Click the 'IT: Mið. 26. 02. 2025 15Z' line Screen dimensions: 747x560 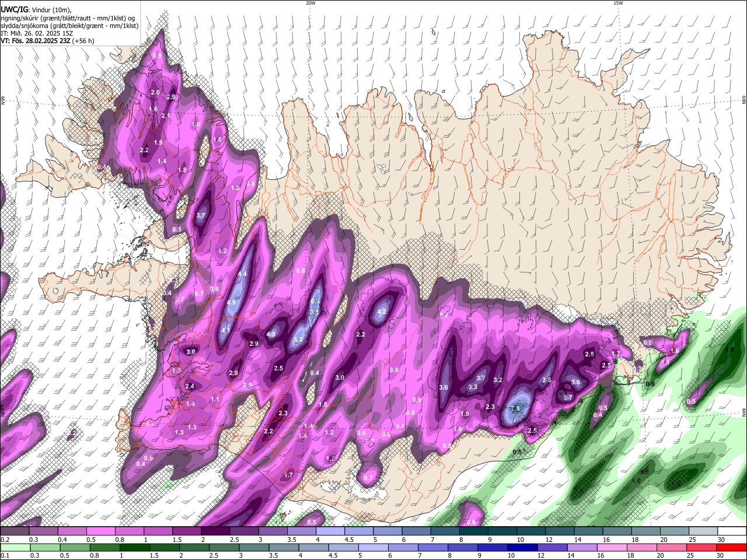(36, 33)
